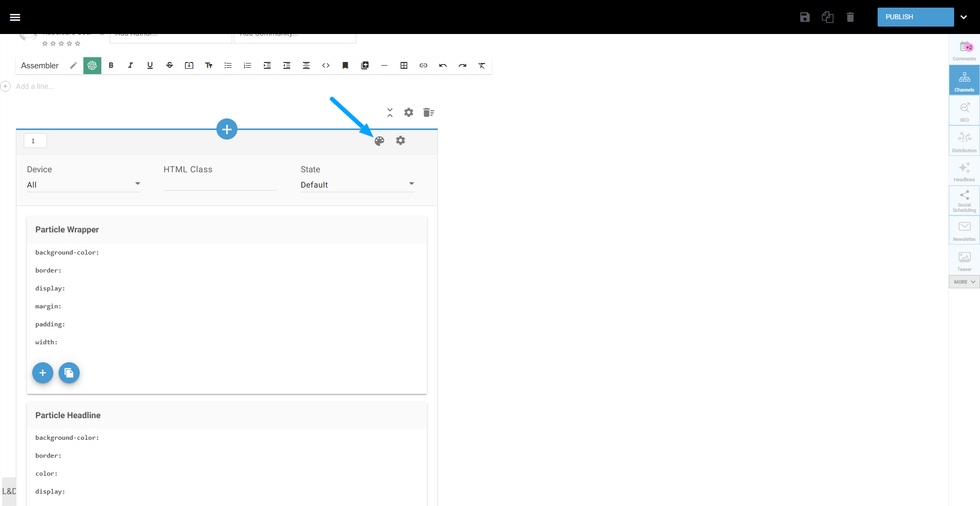The height and width of the screenshot is (506, 980).
Task: Click the save disk icon
Action: point(805,17)
